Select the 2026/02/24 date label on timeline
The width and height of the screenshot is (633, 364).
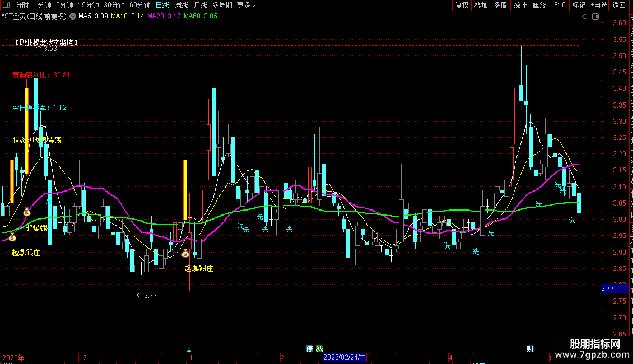(x=345, y=357)
